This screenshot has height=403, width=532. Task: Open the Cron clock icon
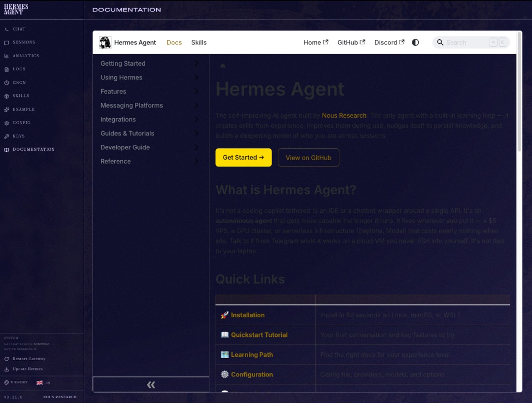click(x=6, y=83)
